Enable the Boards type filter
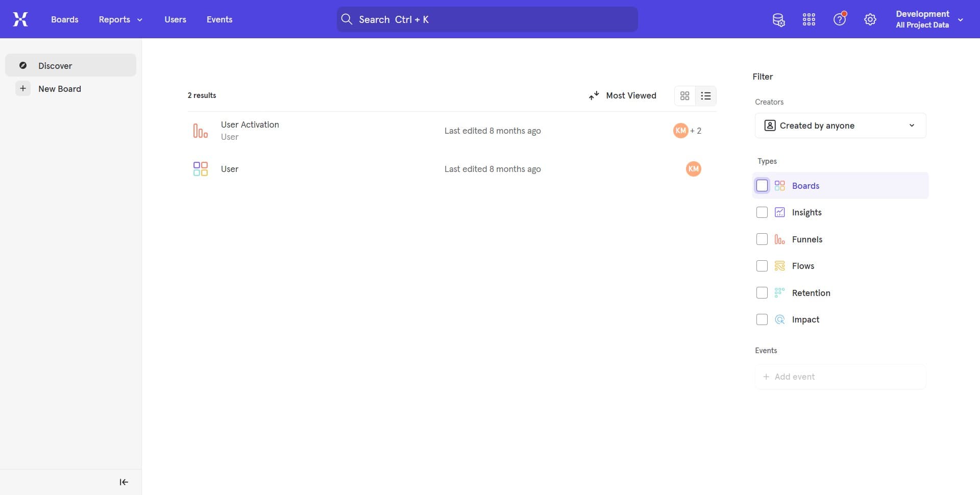The height and width of the screenshot is (495, 980). tap(762, 185)
